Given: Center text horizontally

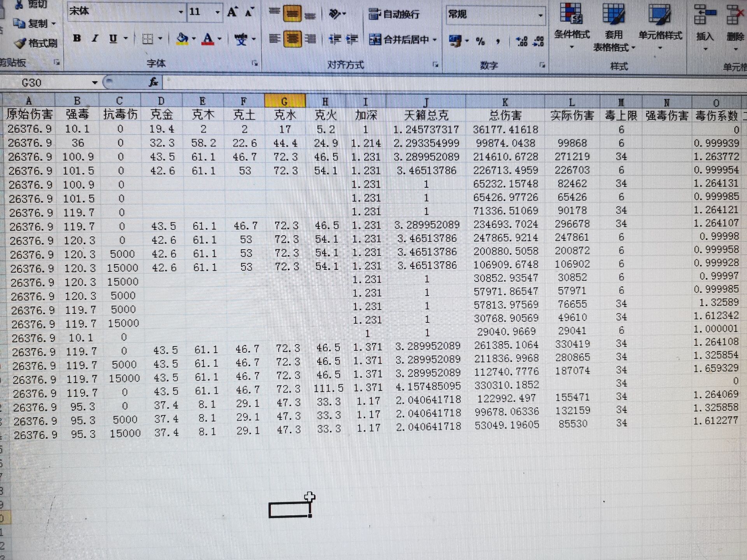Looking at the screenshot, I should 292,39.
